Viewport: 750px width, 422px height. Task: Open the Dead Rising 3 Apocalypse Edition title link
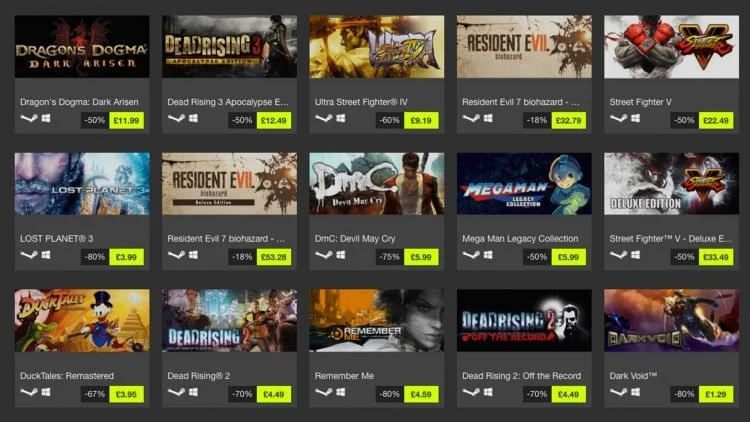(228, 102)
